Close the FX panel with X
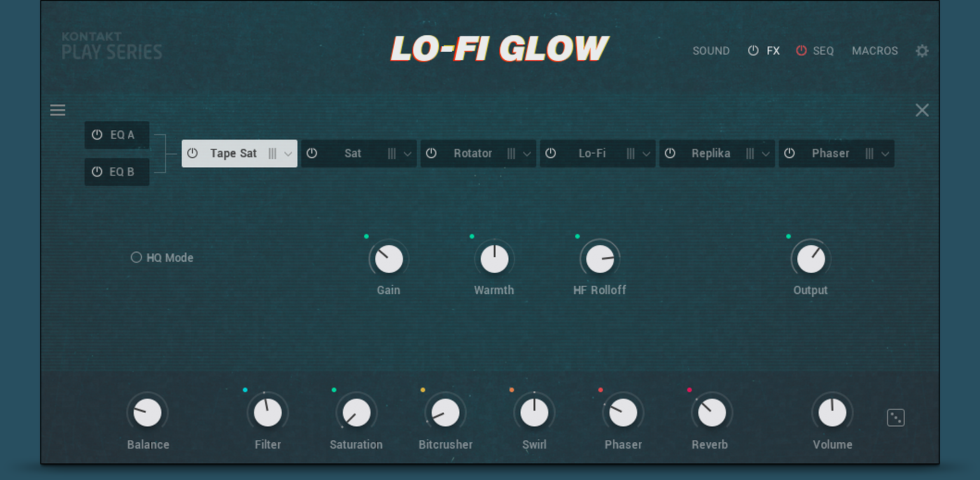Image resolution: width=980 pixels, height=480 pixels. 923,110
